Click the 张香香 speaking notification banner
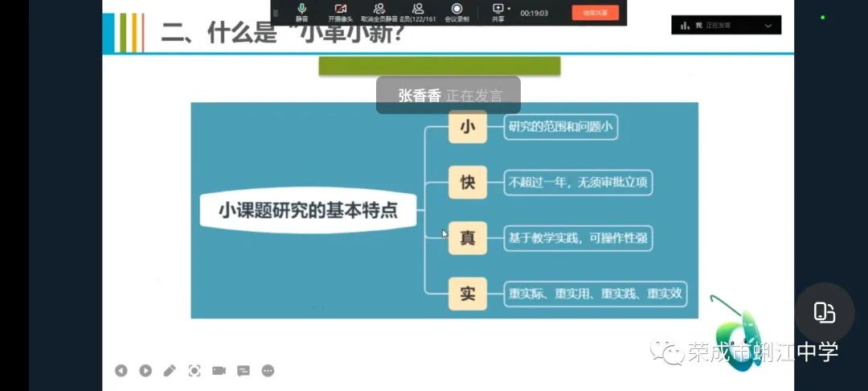868x391 pixels. click(448, 95)
